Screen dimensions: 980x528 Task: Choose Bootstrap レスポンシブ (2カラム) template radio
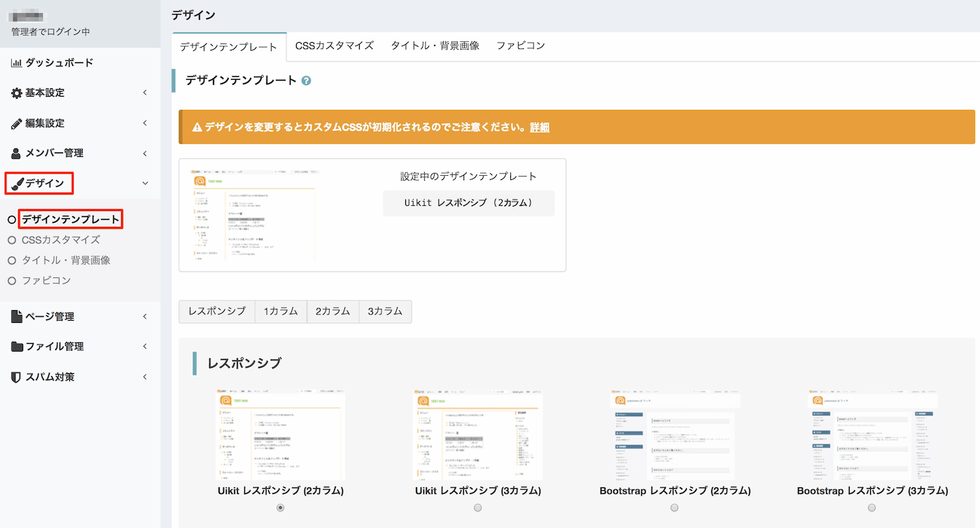click(674, 507)
